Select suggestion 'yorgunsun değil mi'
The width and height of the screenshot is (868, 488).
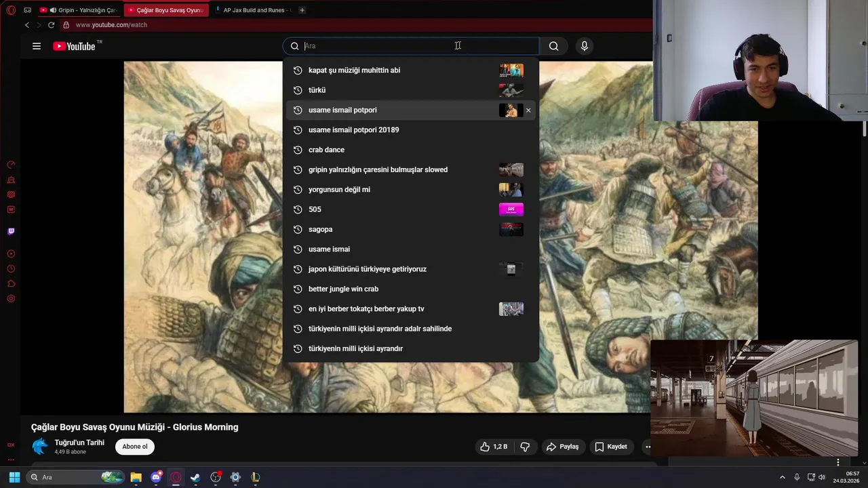click(411, 190)
